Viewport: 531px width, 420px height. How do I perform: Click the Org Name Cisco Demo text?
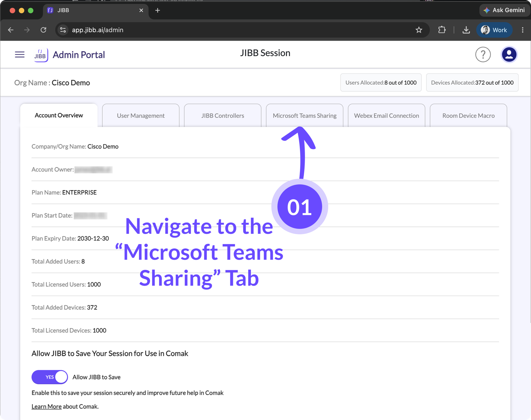(52, 83)
